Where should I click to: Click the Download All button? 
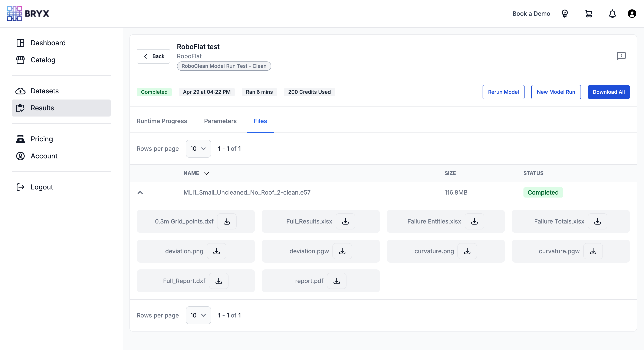[x=608, y=92]
